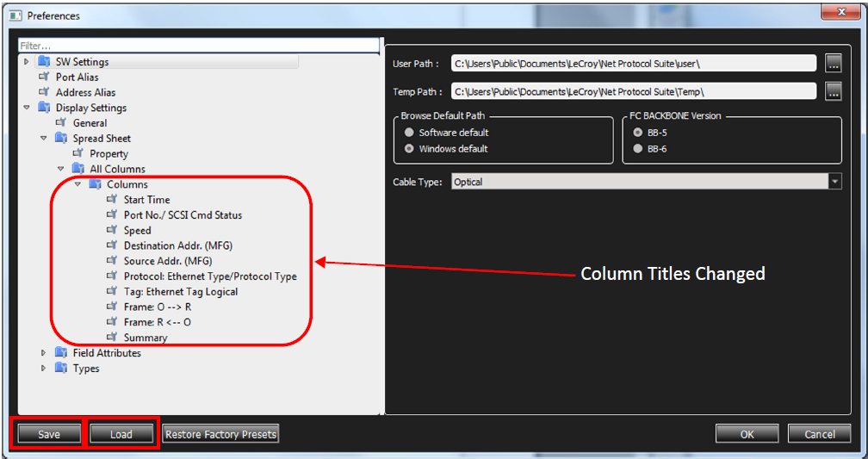Load preferences from file
This screenshot has height=459, width=868.
[121, 434]
